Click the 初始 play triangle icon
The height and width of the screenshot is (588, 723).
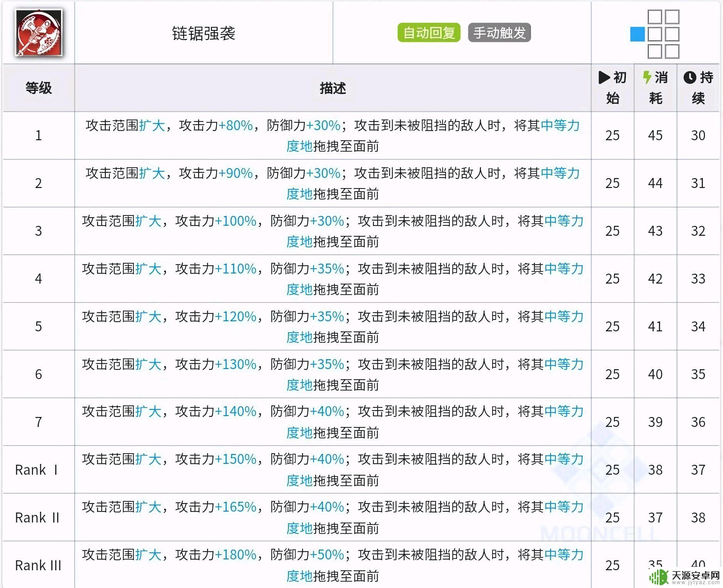click(604, 77)
